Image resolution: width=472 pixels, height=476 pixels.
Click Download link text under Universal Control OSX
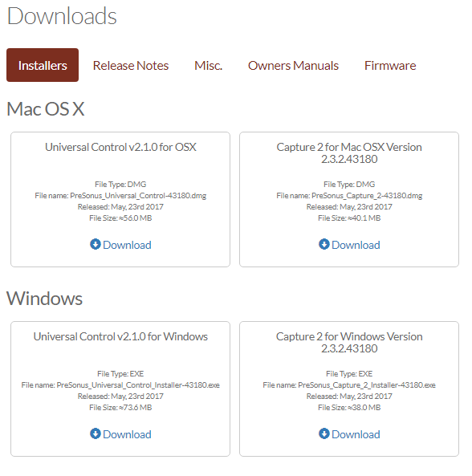click(127, 245)
